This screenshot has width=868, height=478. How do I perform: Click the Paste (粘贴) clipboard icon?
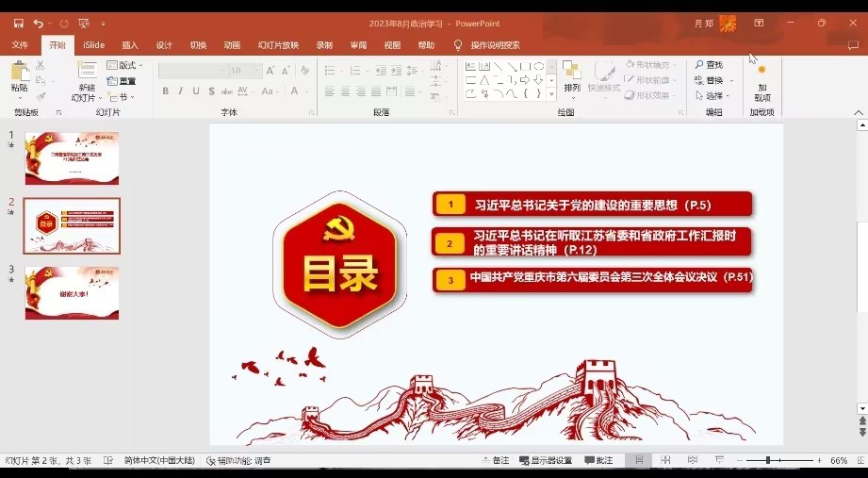19,73
